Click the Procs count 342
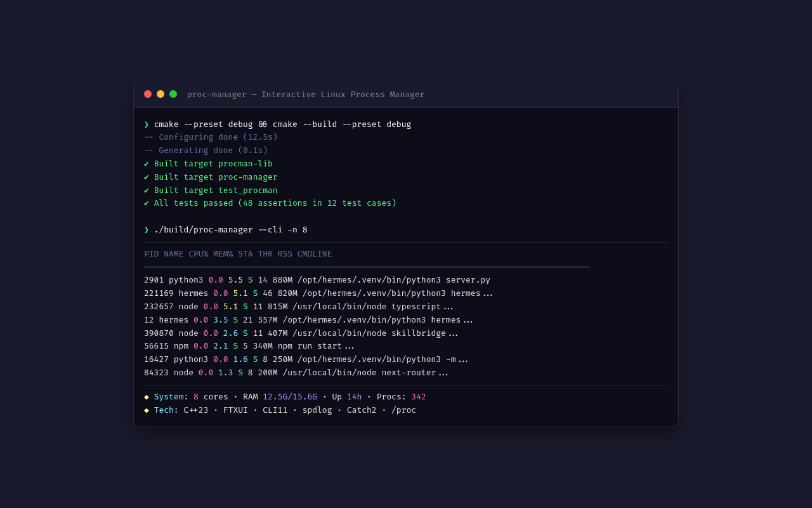Image resolution: width=812 pixels, height=508 pixels. click(x=419, y=397)
